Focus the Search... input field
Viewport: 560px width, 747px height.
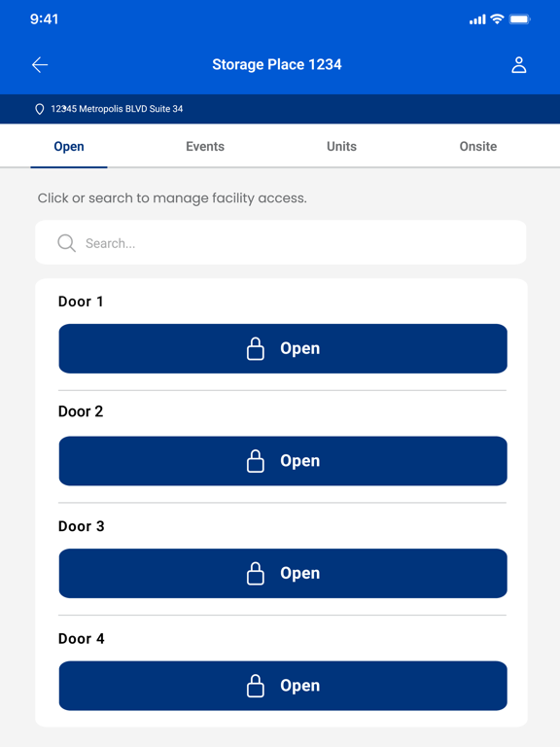(280, 242)
